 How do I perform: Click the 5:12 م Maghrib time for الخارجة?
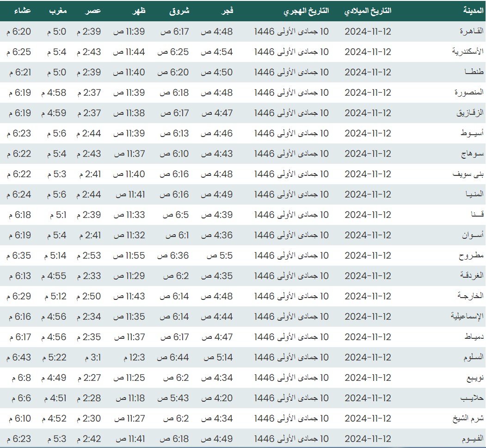pos(55,296)
